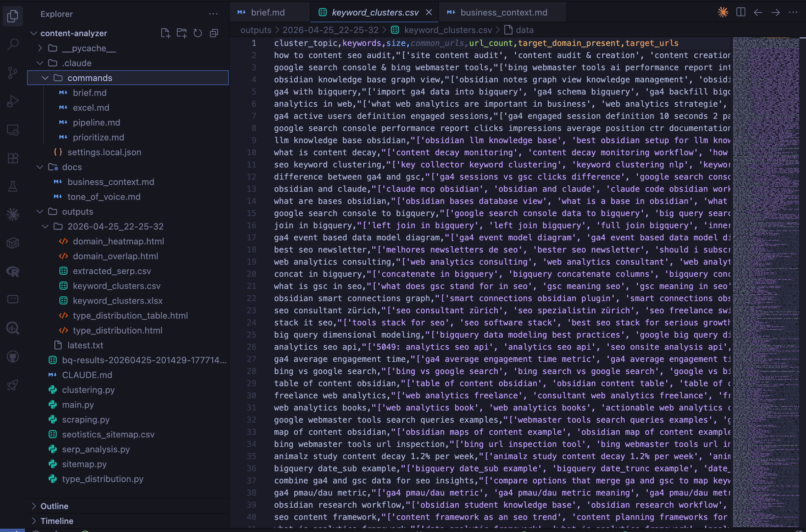Open Source Control view icon

[12, 73]
